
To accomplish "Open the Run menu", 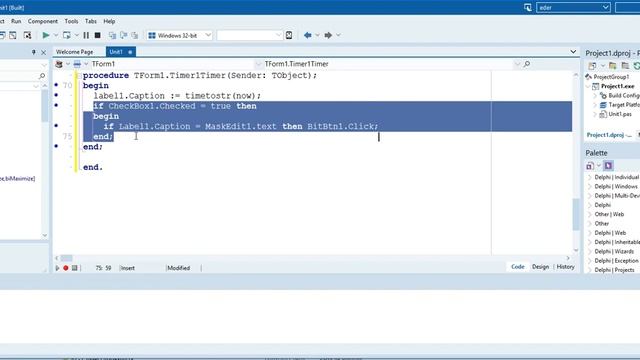I will pyautogui.click(x=16, y=21).
